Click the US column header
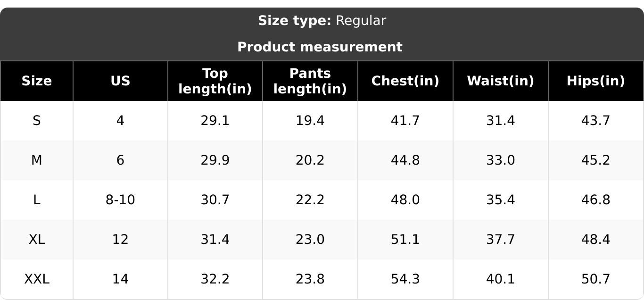The height and width of the screenshot is (300, 644). [x=120, y=81]
